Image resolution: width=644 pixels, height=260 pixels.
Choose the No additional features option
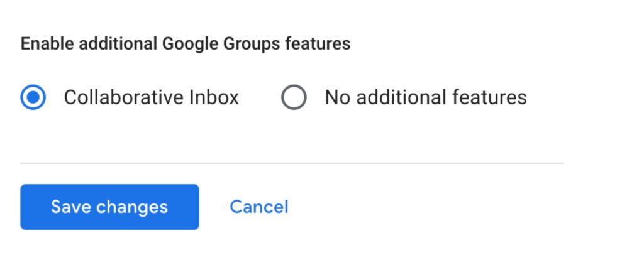[x=294, y=97]
